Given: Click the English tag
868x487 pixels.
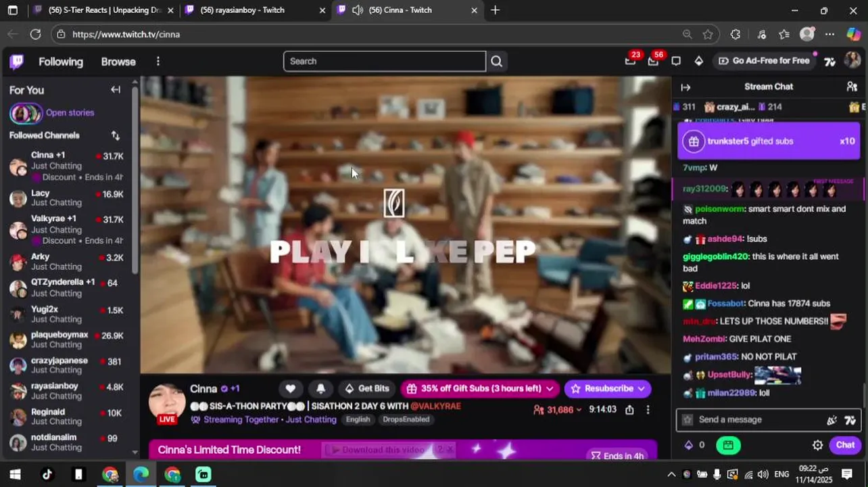Looking at the screenshot, I should pyautogui.click(x=358, y=419).
